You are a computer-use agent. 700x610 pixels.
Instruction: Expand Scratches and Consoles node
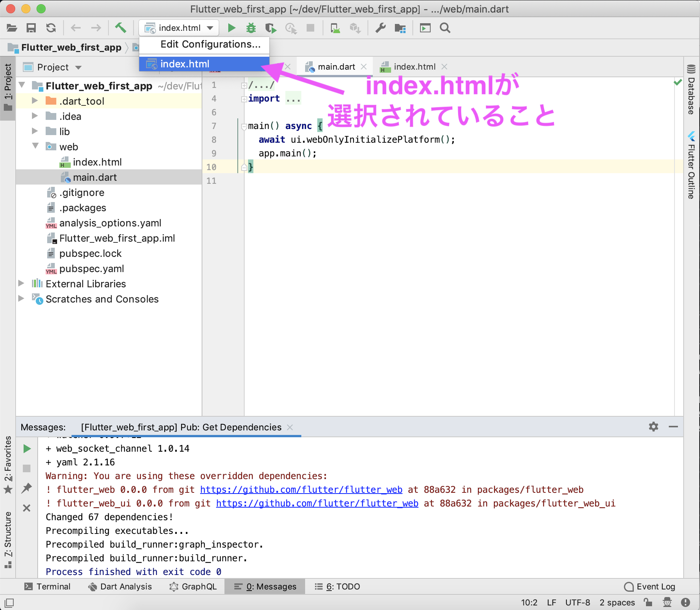[x=21, y=298]
